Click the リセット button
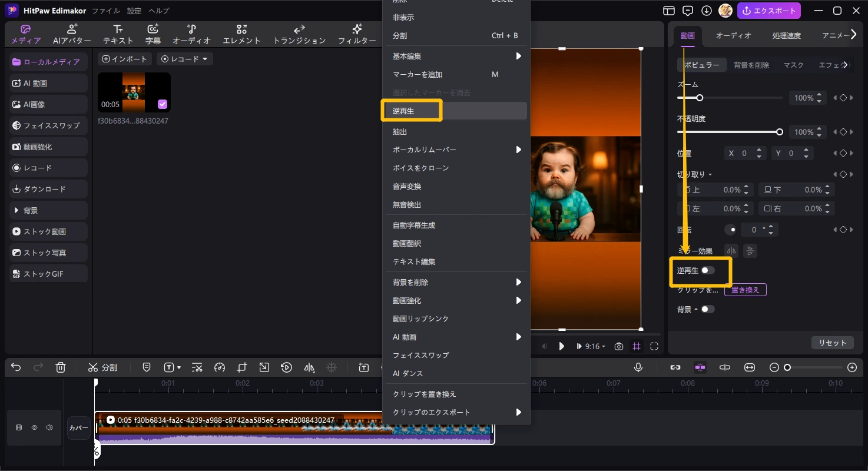Screen dimensions: 868x471 coord(832,343)
